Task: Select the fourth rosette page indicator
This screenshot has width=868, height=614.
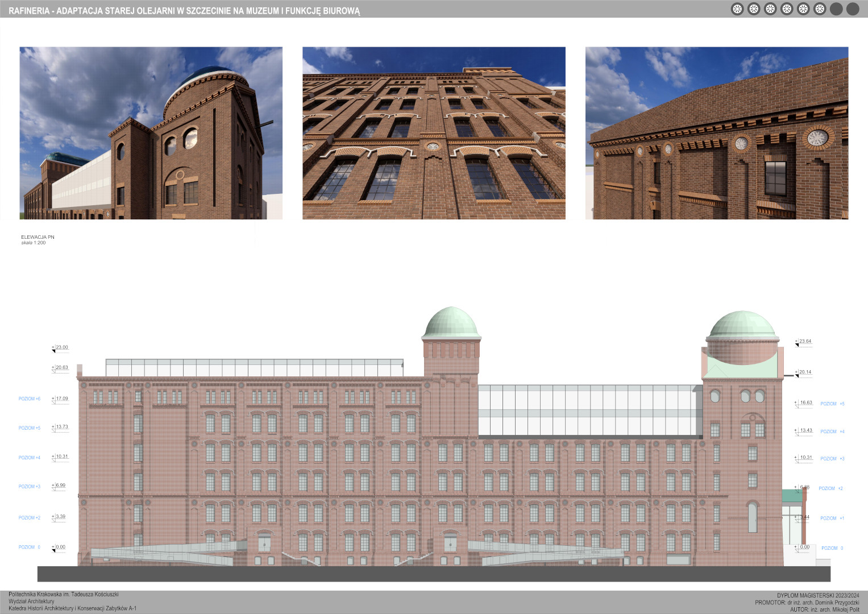Action: [x=787, y=9]
